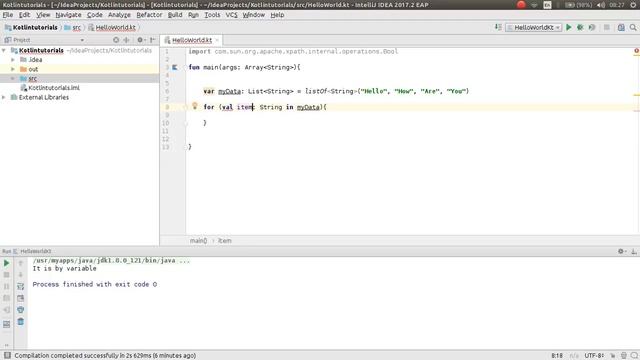Open the Build menu
640x360 pixels.
[x=175, y=15]
